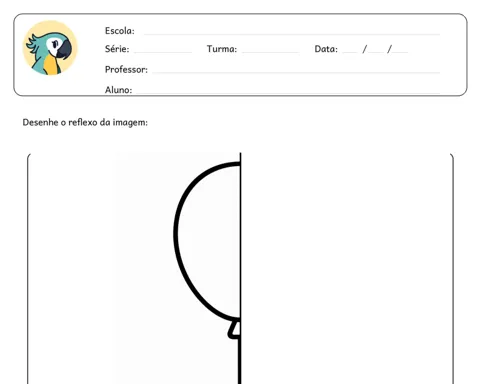
Task: Click the day blank in Data
Action: tap(350, 52)
